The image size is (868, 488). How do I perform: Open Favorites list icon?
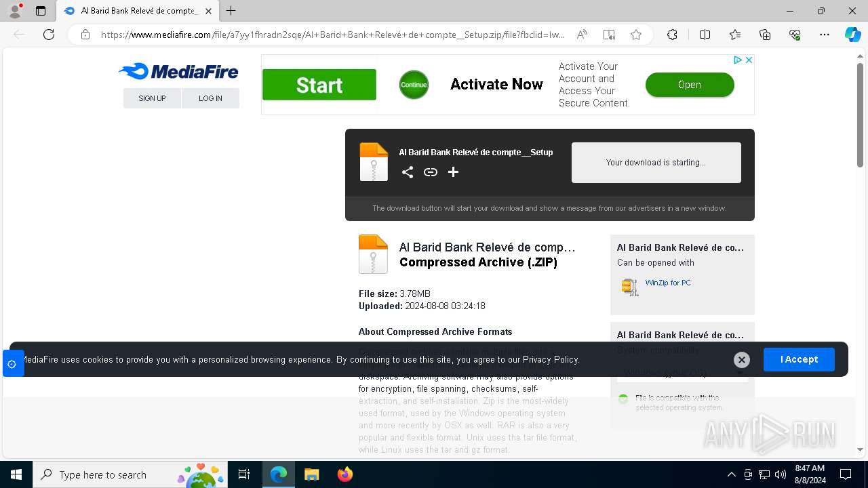735,35
